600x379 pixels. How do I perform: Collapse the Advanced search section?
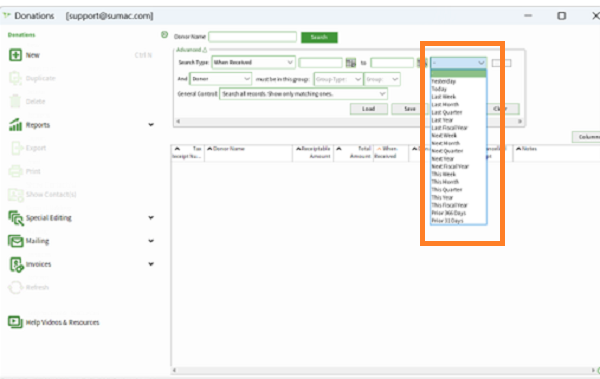click(x=191, y=50)
